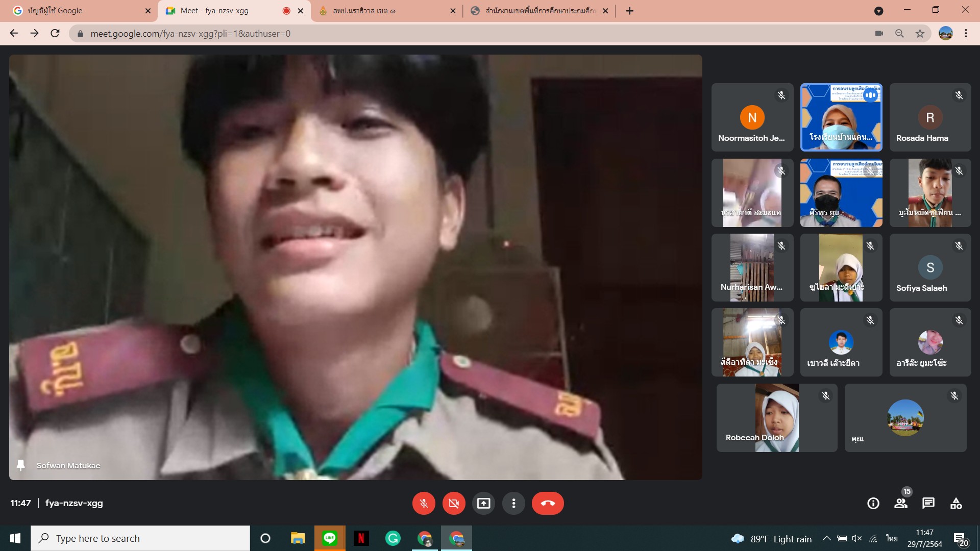Expand the Chrome tab search dropdown

pos(878,11)
